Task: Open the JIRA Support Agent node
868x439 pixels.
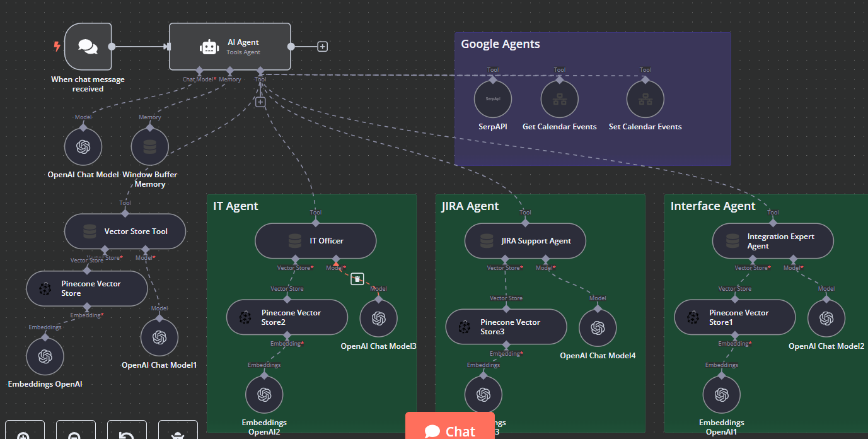Action: tap(525, 241)
